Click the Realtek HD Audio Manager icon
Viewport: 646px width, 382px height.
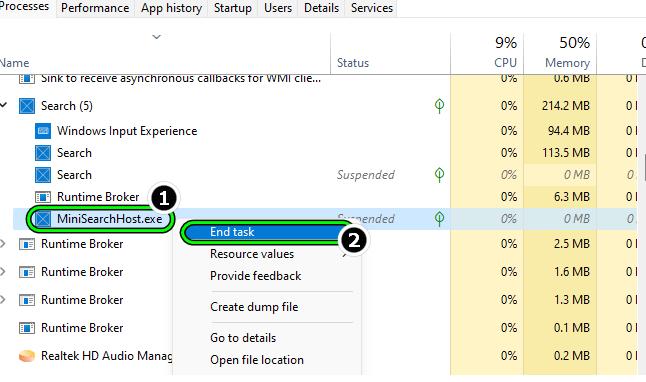click(27, 356)
